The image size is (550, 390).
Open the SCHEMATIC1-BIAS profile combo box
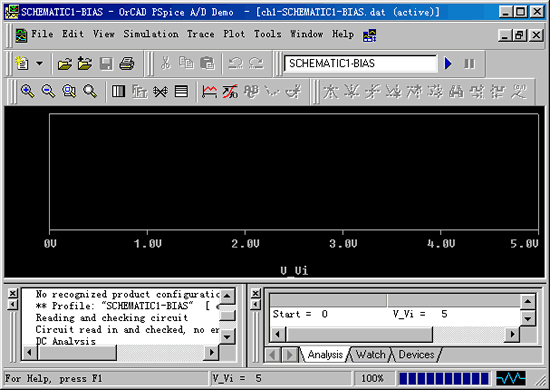click(361, 63)
